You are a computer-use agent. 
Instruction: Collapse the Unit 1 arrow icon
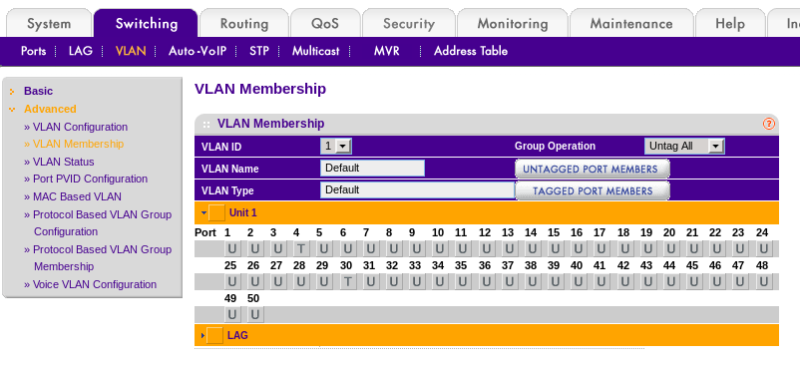coord(204,213)
